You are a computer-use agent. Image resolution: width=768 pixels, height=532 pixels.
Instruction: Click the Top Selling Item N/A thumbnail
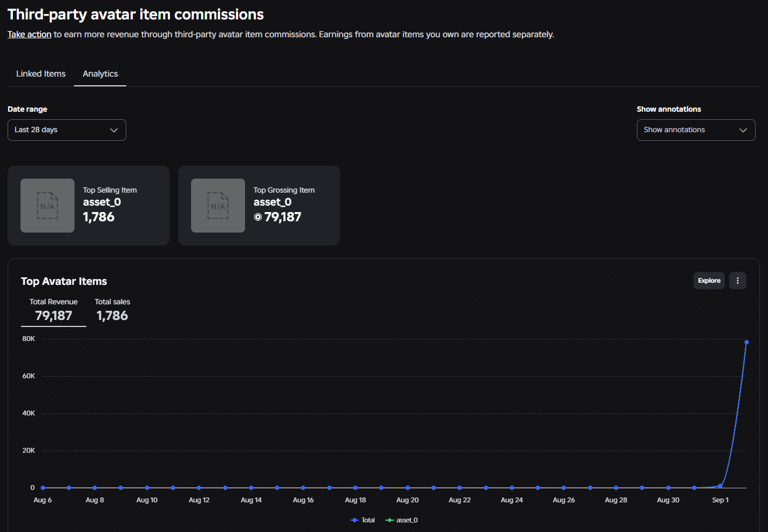[47, 206]
